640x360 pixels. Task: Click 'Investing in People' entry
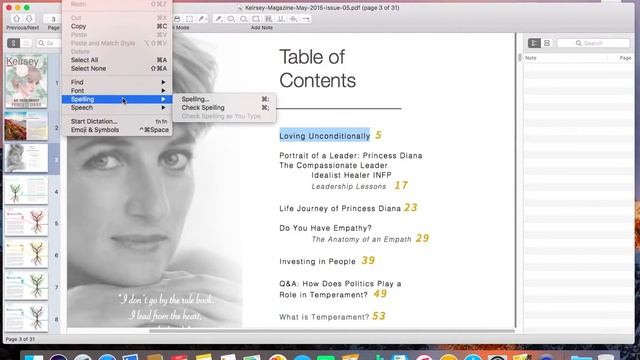click(x=317, y=262)
